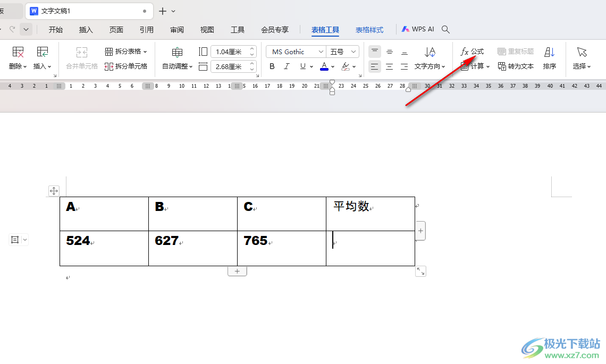Add a column with the right plus button

point(420,231)
